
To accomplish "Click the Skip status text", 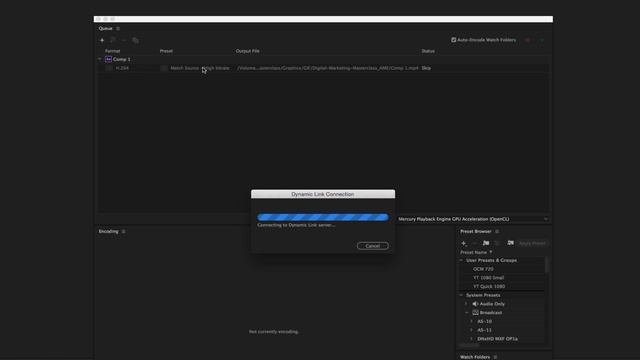I will (x=426, y=68).
